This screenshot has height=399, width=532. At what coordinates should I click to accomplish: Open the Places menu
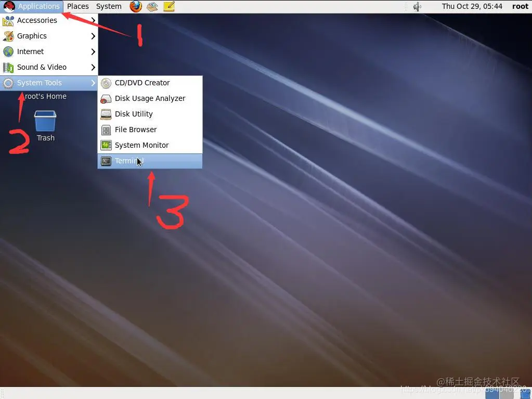pyautogui.click(x=77, y=6)
